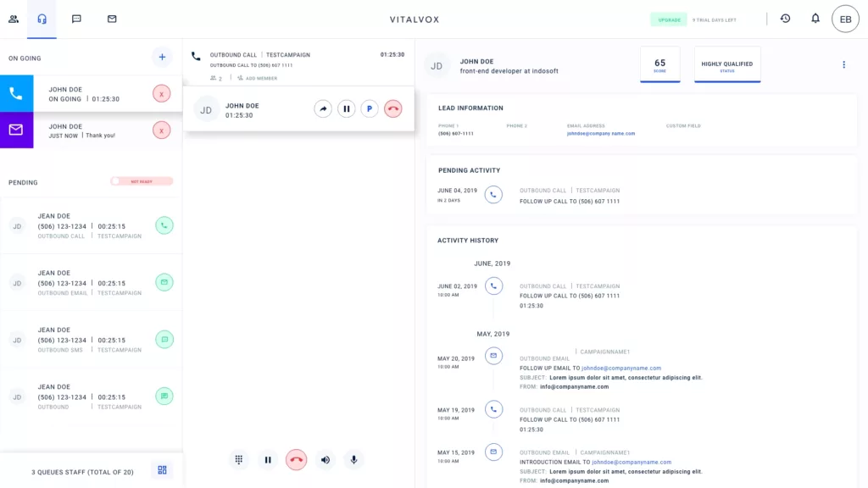Open the queues grid icon at bottom left
868x488 pixels.
[x=162, y=469]
